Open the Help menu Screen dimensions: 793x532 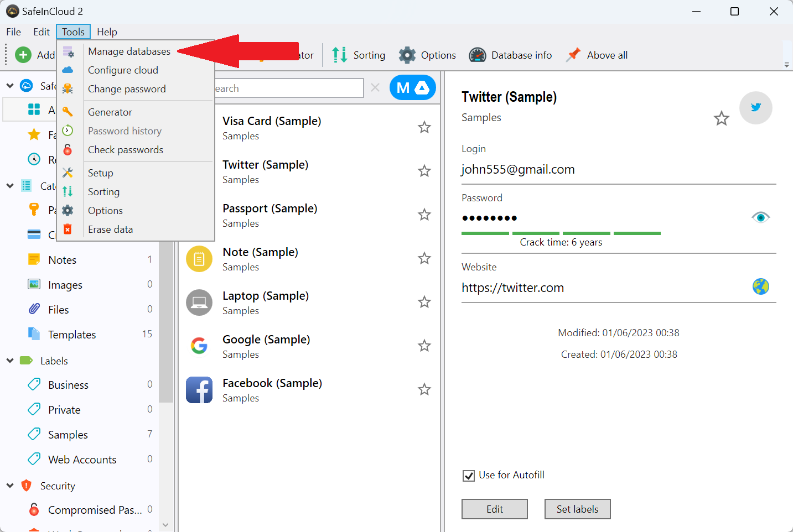point(107,32)
